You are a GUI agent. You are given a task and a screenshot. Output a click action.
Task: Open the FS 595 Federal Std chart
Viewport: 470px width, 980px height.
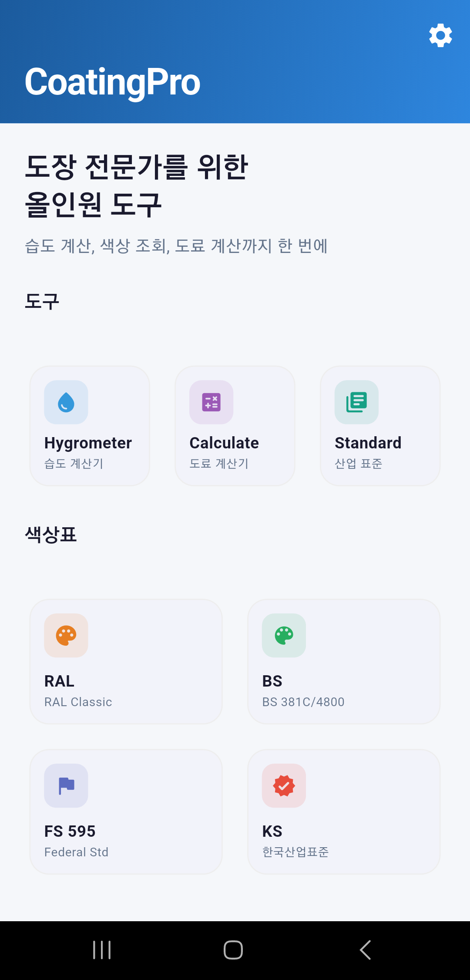tap(126, 811)
